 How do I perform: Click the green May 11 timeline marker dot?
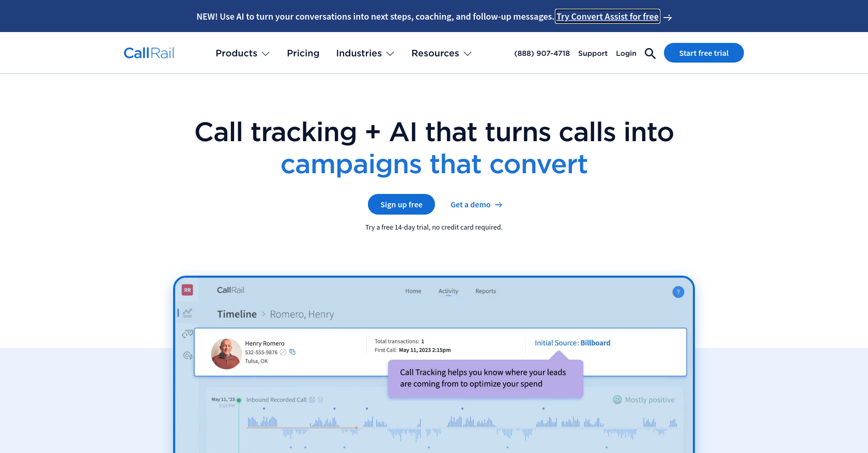[x=239, y=400]
